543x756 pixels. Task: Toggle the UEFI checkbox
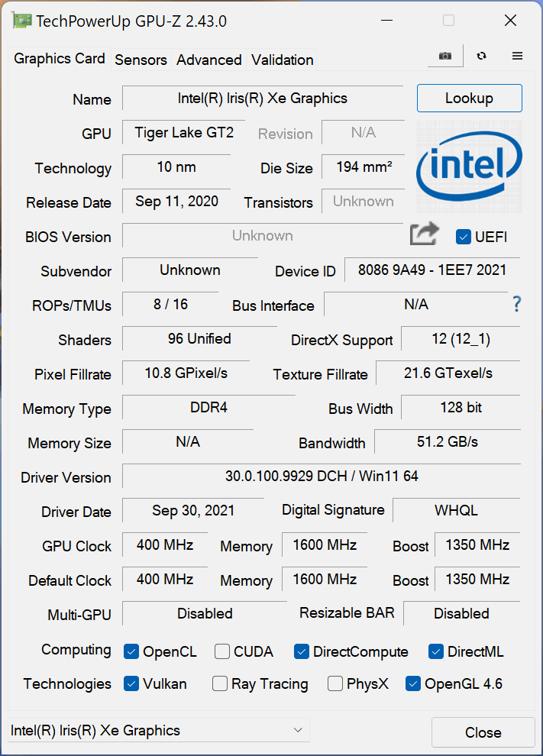point(463,237)
